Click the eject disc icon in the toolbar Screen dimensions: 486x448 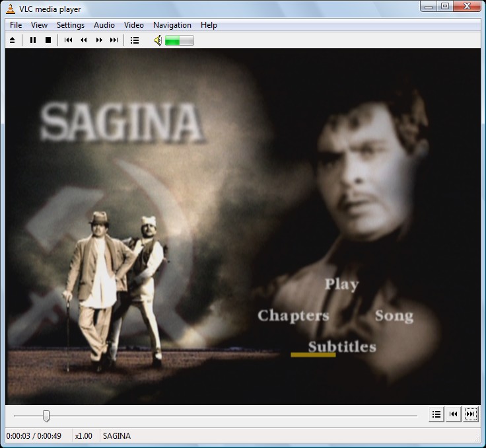pos(12,40)
